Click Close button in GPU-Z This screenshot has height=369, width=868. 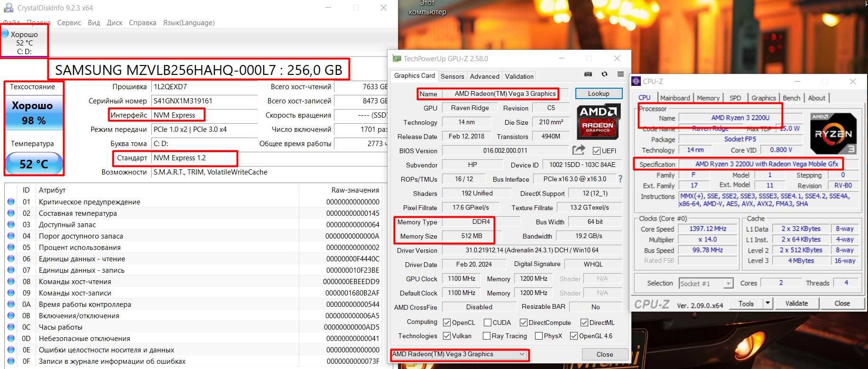coord(605,354)
